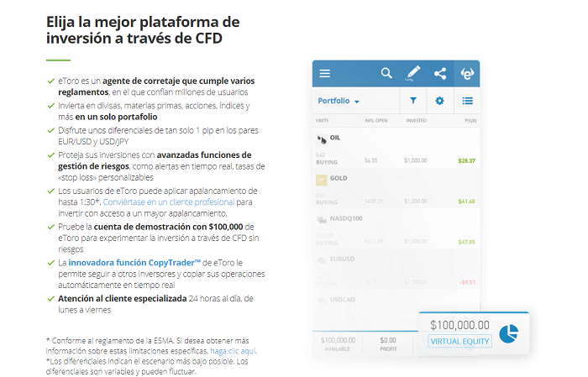Click the USDCAD currency icon
588x377 pixels.
coord(322,301)
